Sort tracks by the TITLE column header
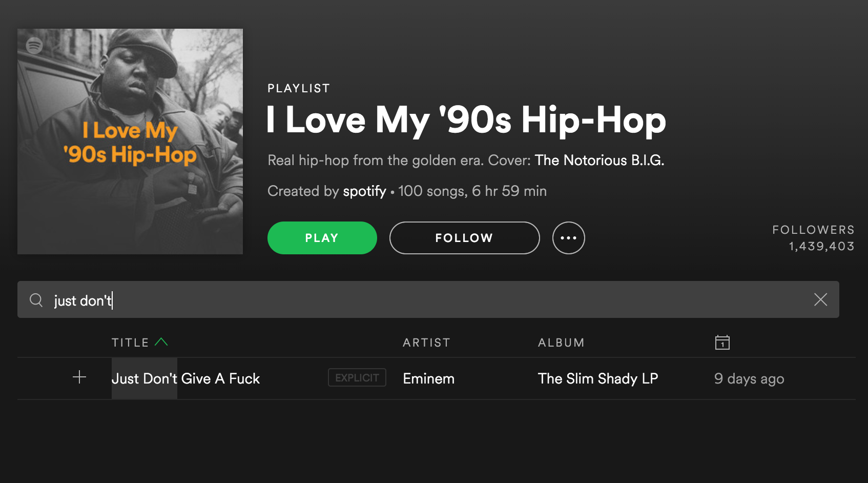The width and height of the screenshot is (868, 483). pyautogui.click(x=130, y=343)
